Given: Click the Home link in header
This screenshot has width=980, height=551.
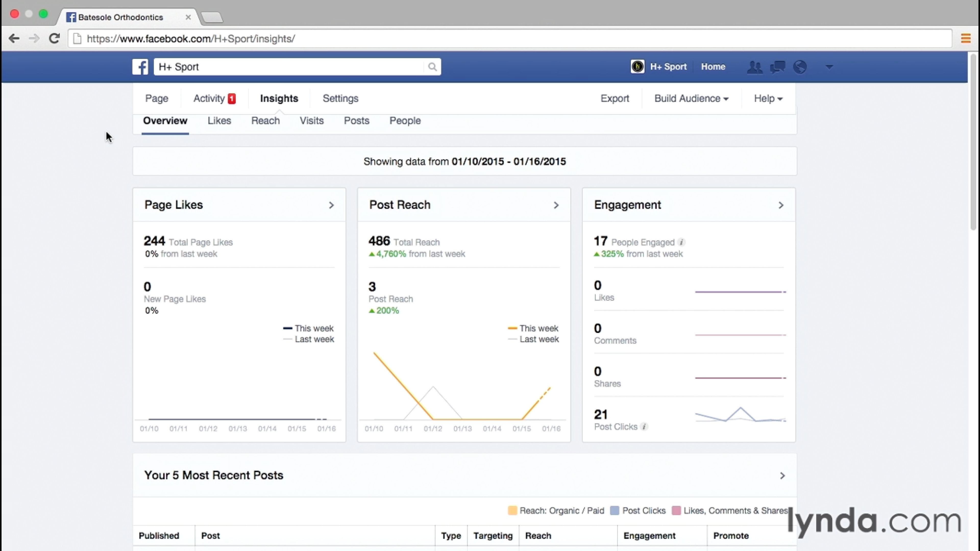Looking at the screenshot, I should [x=713, y=67].
